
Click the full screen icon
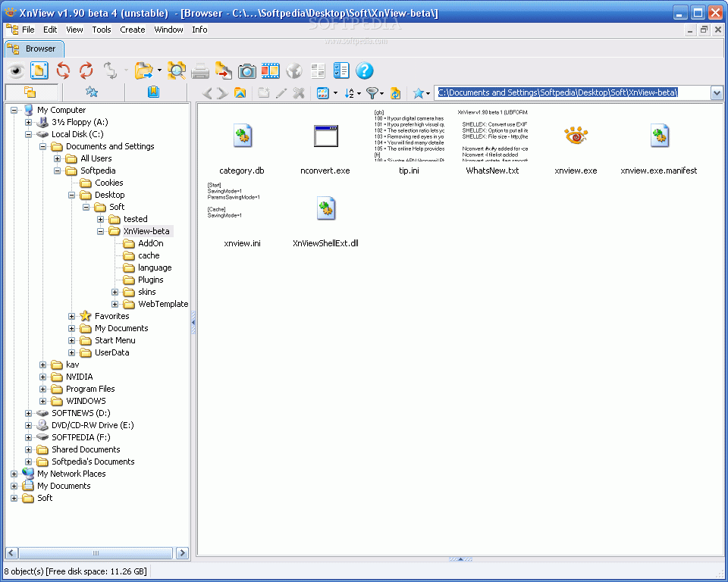(x=39, y=71)
